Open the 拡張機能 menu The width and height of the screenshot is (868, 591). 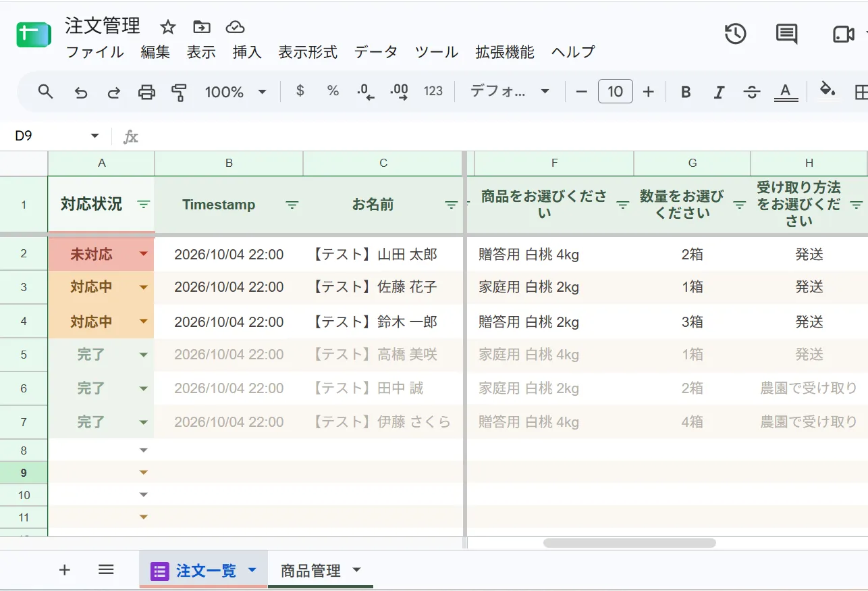pyautogui.click(x=505, y=52)
